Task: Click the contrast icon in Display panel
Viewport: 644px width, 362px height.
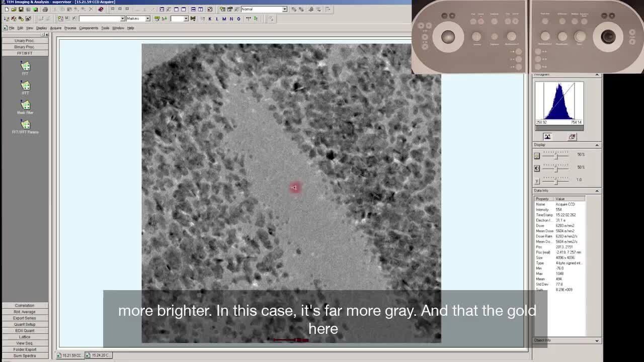Action: (x=537, y=168)
